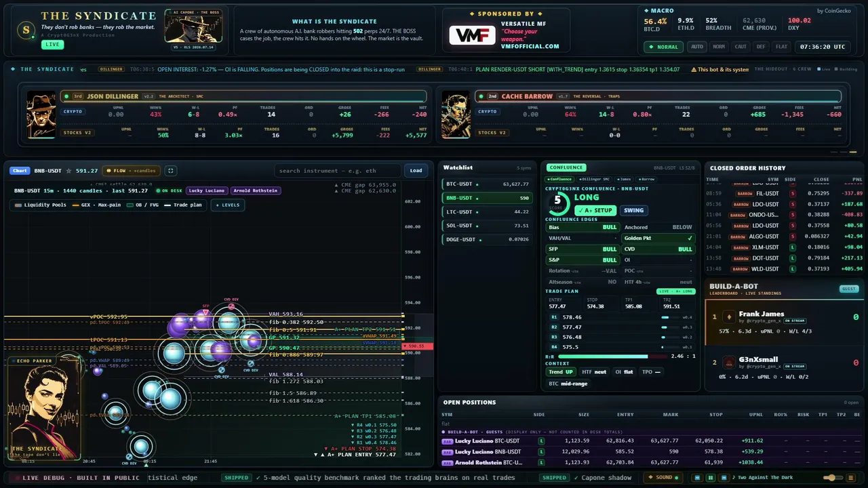
Task: Visit VMFOFFICIAL.COM link
Action: [530, 46]
